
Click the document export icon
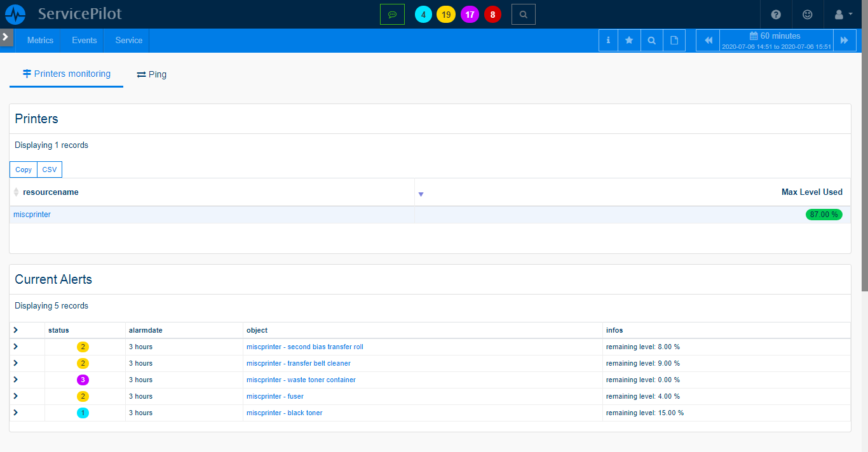(x=674, y=41)
